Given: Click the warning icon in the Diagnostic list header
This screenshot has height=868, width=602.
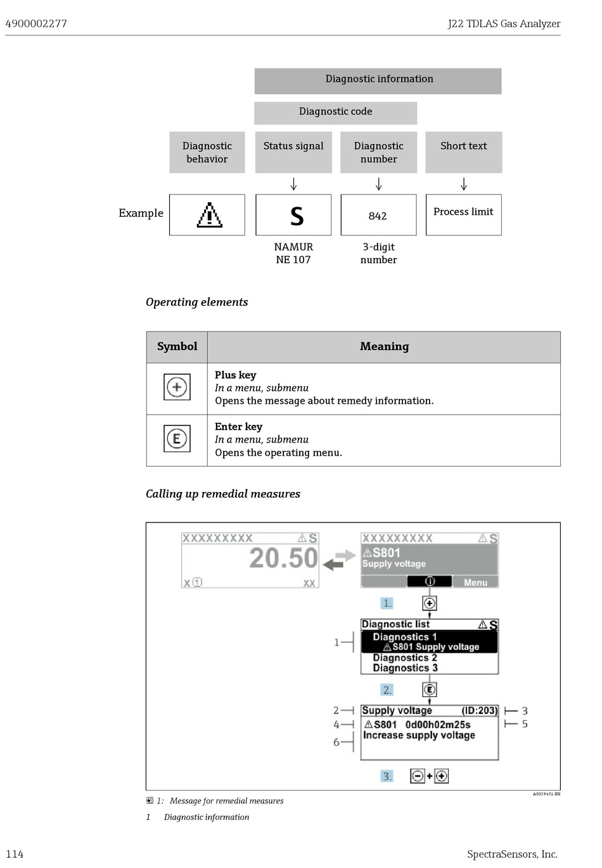Looking at the screenshot, I should pos(483,625).
